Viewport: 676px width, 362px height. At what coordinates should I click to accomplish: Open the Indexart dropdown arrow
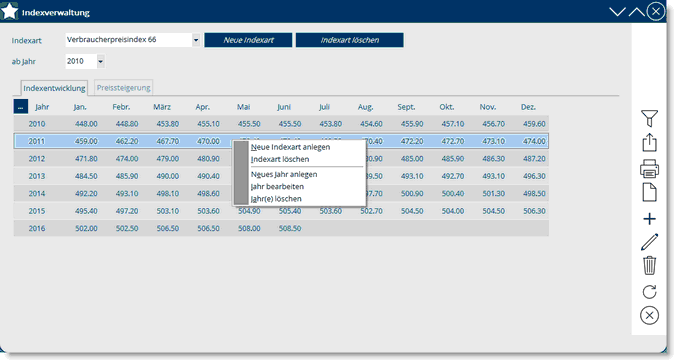pos(196,40)
